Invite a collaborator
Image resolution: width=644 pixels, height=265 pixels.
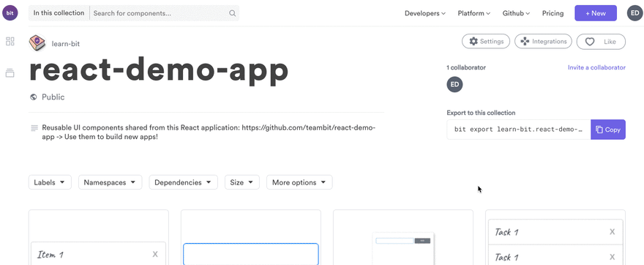(x=596, y=67)
